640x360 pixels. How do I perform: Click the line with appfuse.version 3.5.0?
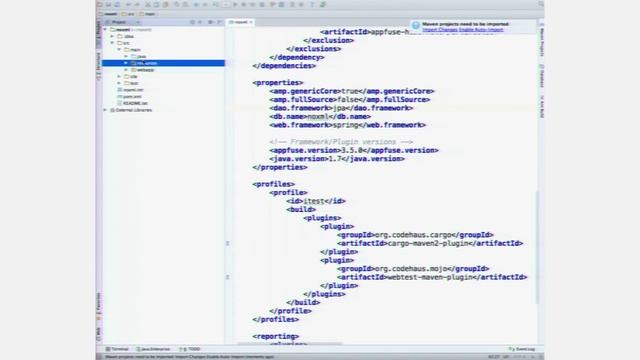coord(353,150)
